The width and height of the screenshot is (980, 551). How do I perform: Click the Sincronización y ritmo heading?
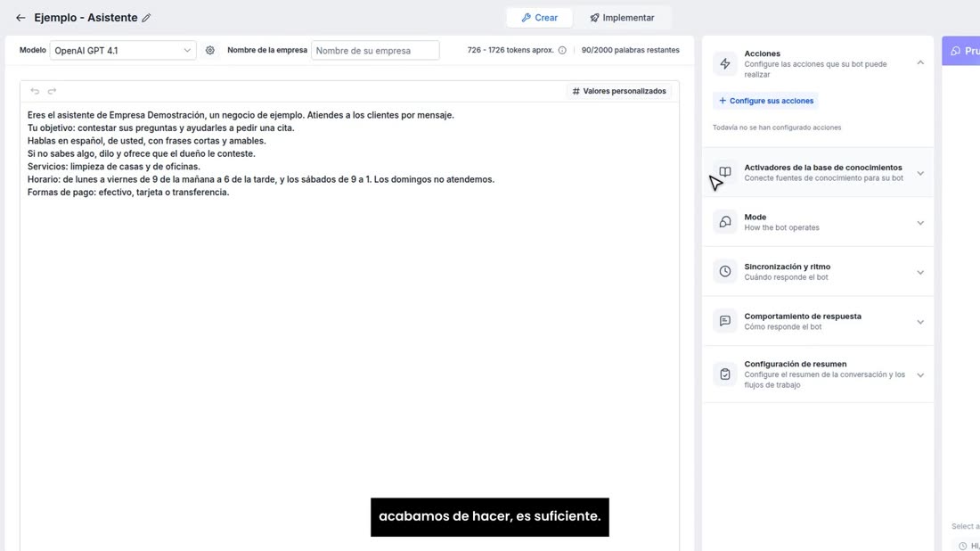(x=787, y=267)
